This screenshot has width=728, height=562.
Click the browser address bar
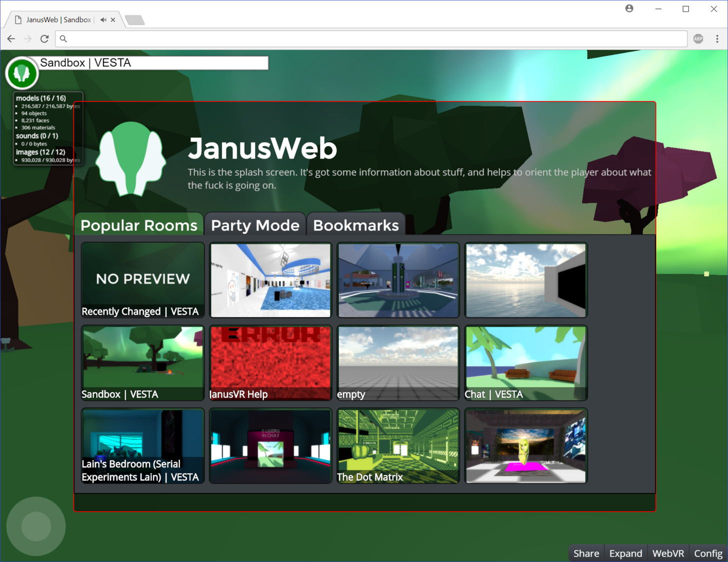tap(371, 38)
